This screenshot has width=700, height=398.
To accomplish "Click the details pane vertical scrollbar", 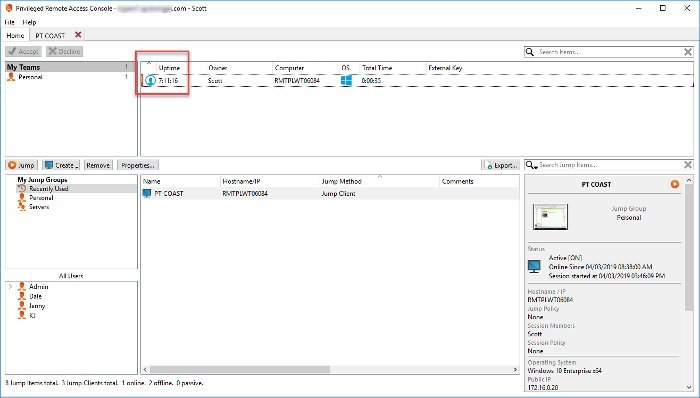I will coord(689,247).
